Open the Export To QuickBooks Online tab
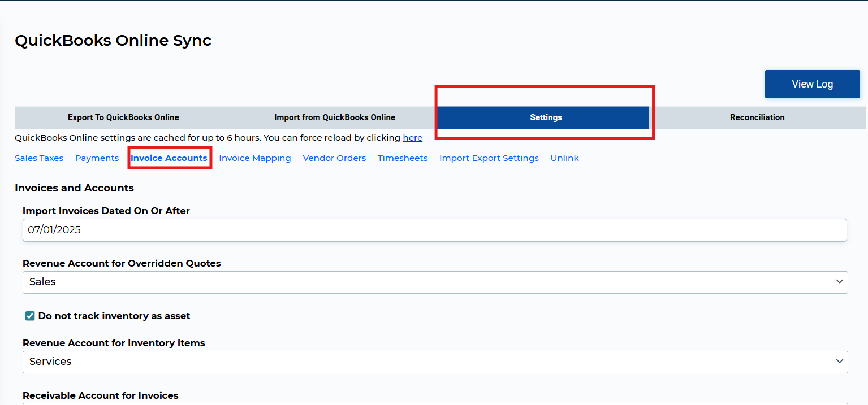Screen dimensions: 868x405 click(x=123, y=117)
